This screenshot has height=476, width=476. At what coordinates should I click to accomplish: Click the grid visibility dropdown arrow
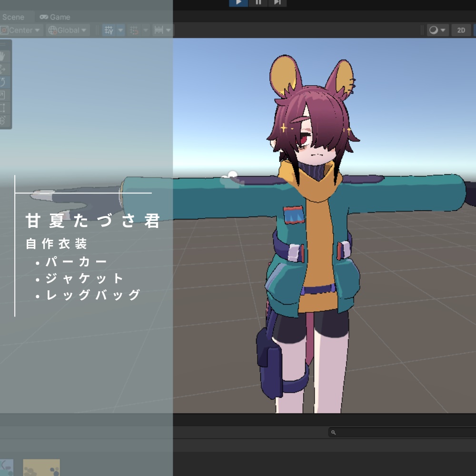pos(120,30)
